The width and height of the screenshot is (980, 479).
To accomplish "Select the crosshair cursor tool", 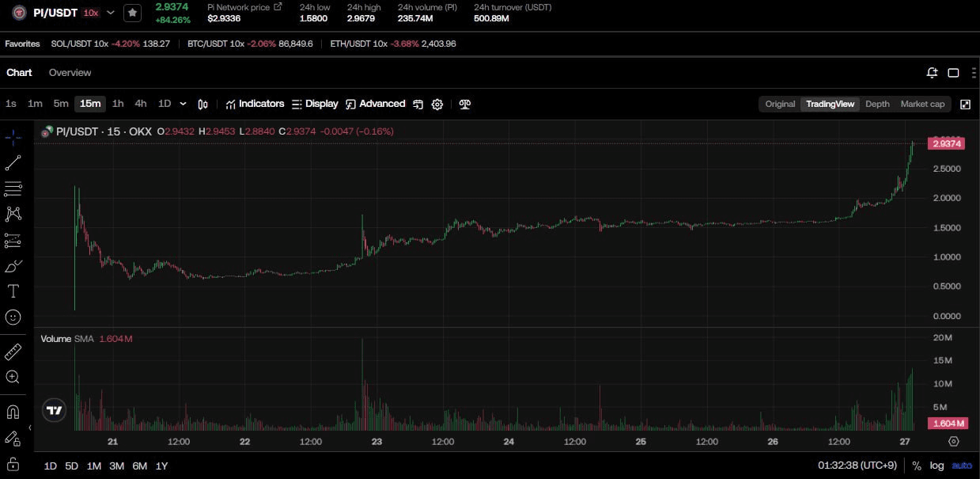I will [x=13, y=137].
